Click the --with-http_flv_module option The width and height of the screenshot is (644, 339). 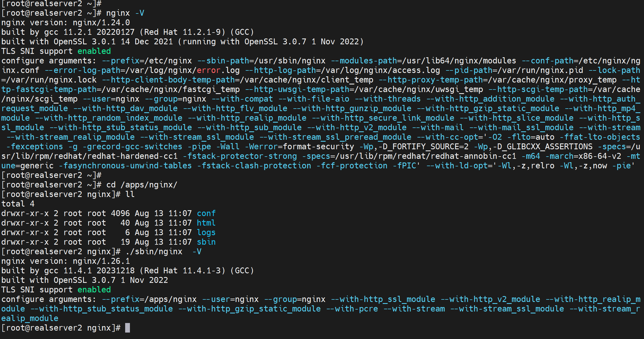tap(235, 108)
